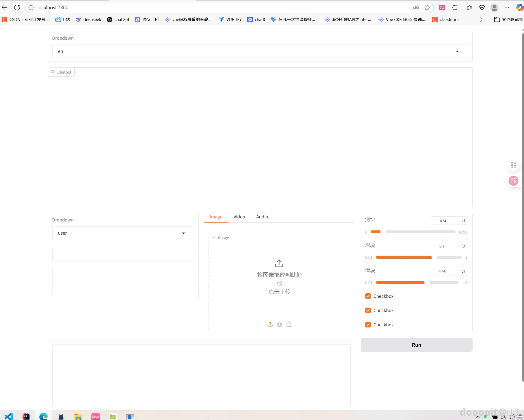Viewport: 524px width, 420px height.
Task: Launch the Copilot icon in the toolbar
Action: [520, 8]
